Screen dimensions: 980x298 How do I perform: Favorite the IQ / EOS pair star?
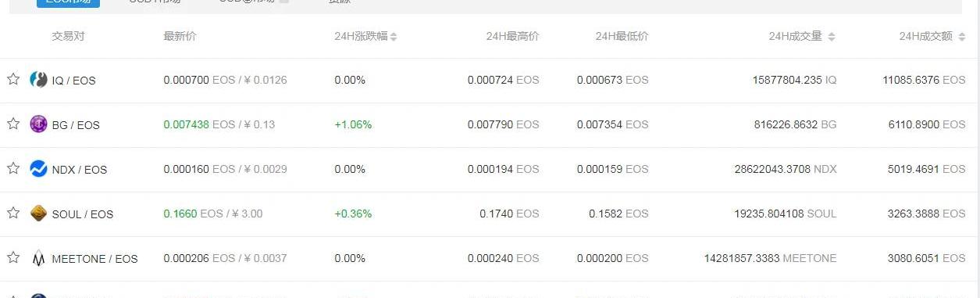click(x=13, y=79)
